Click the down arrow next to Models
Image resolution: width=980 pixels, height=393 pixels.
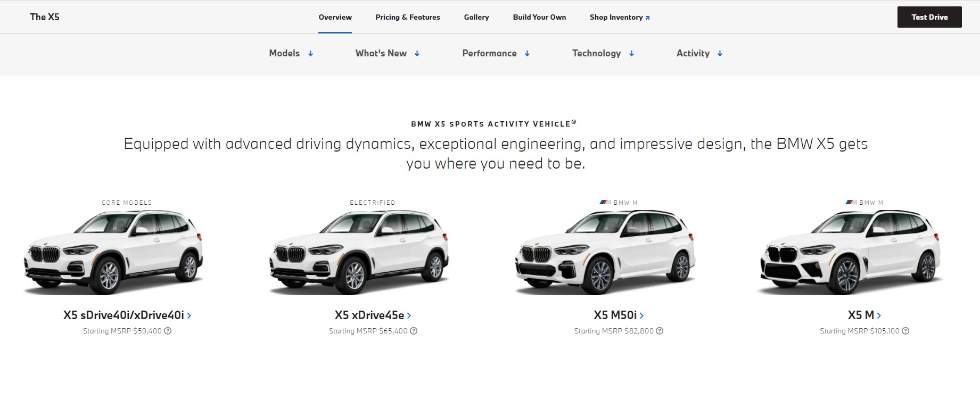coord(310,54)
